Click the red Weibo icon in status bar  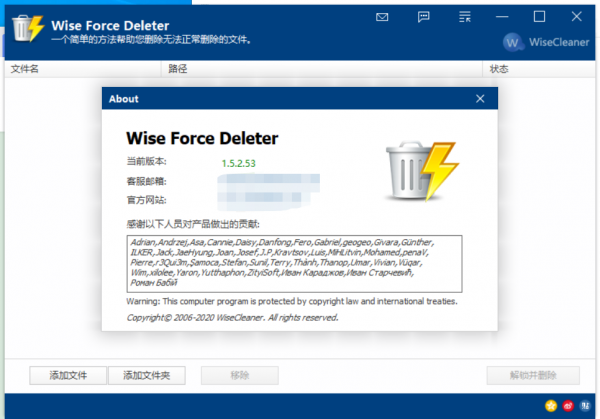pos(567,405)
